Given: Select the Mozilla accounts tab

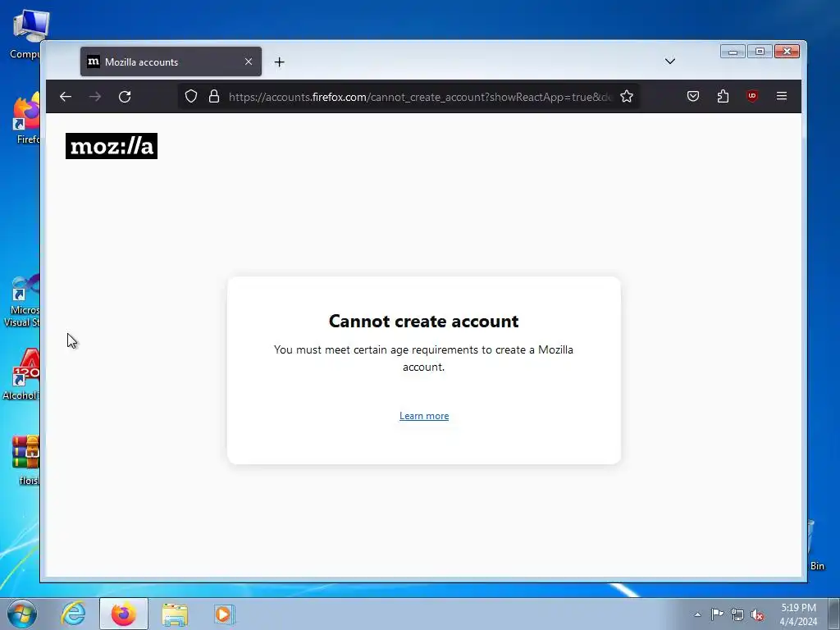Looking at the screenshot, I should pos(171,62).
